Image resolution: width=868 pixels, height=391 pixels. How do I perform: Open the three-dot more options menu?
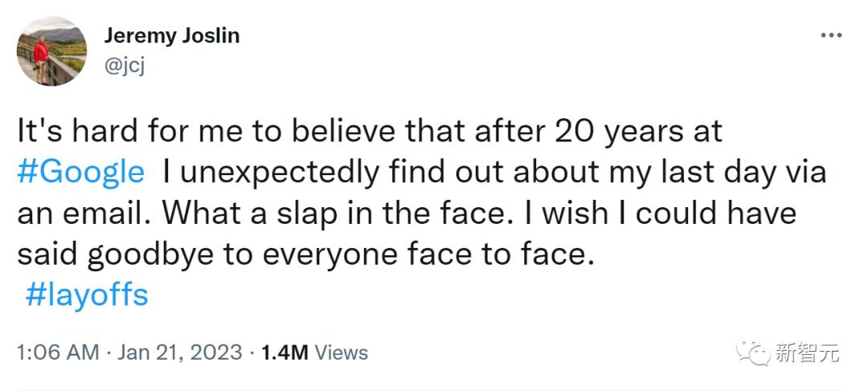830,35
